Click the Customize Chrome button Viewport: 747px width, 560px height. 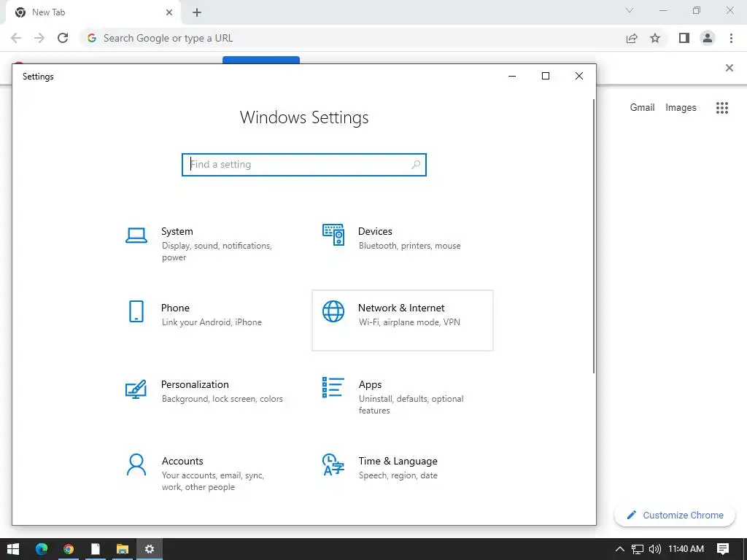(x=675, y=516)
